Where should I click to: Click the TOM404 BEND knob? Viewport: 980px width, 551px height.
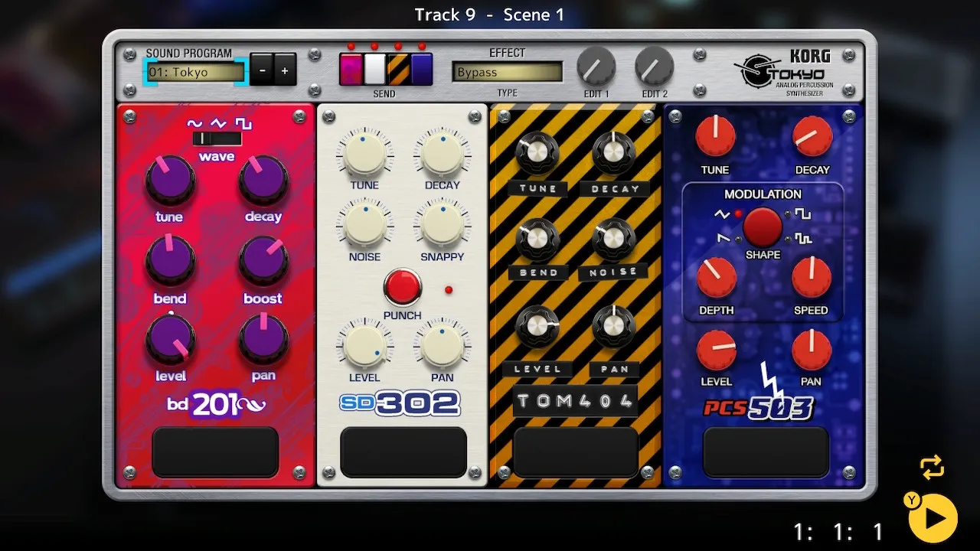[537, 240]
